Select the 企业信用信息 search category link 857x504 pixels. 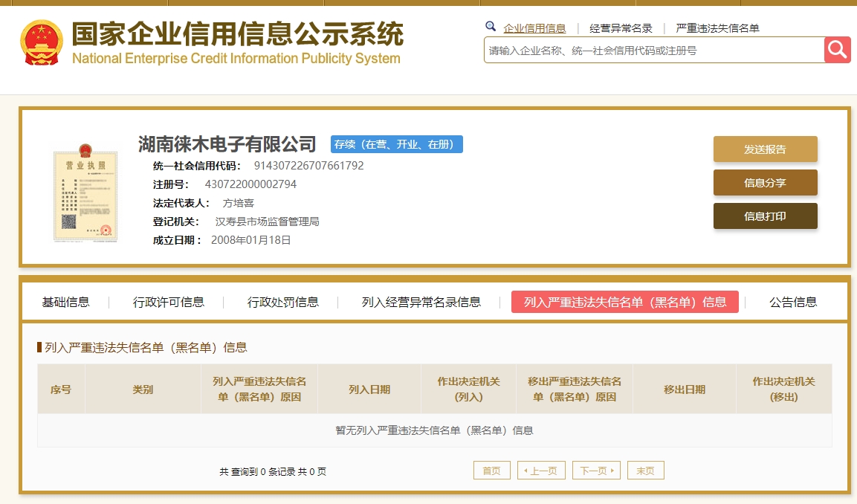534,28
